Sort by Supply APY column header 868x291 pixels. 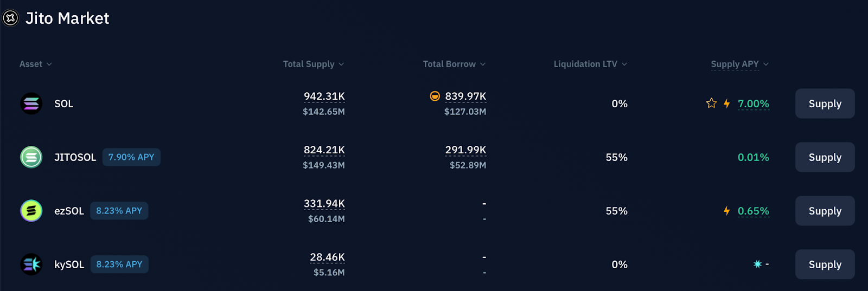(740, 64)
